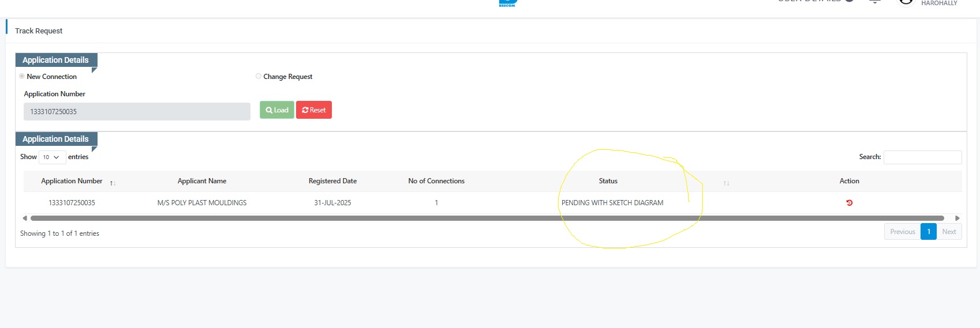Click the green Load button
The image size is (980, 328).
tap(277, 110)
